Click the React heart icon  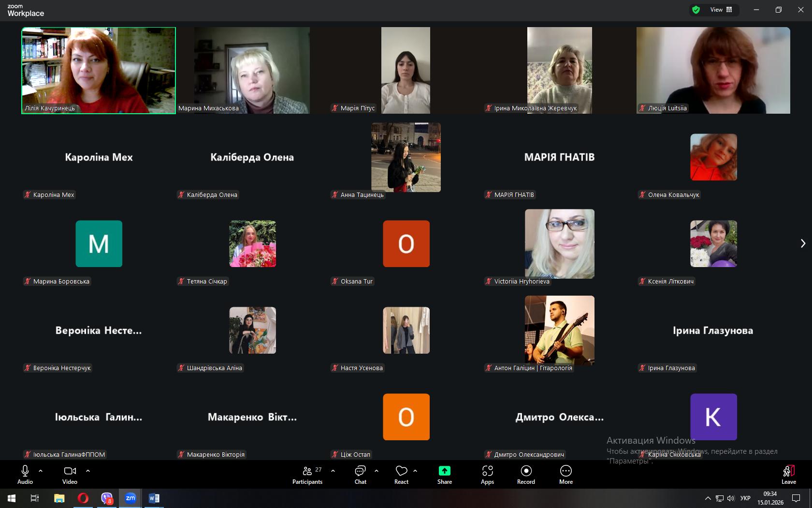pyautogui.click(x=401, y=474)
